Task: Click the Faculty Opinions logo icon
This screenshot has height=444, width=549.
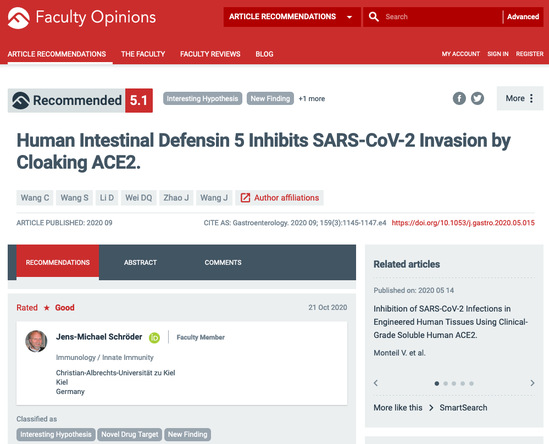Action: coord(19,18)
